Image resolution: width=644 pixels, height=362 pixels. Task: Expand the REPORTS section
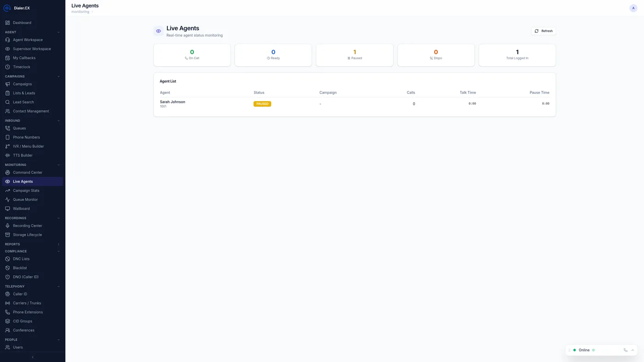click(x=58, y=244)
